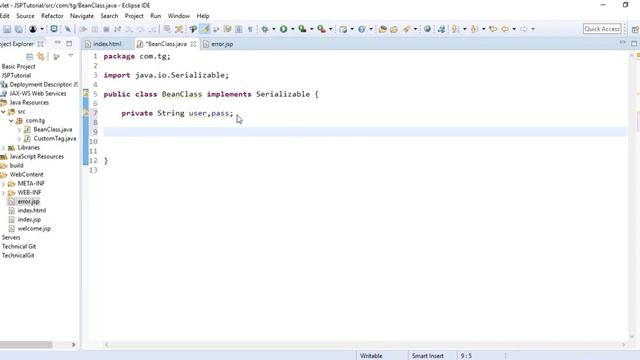Screen dimensions: 640x360
Task: Select the TechnicalGit project
Action: 18,256
